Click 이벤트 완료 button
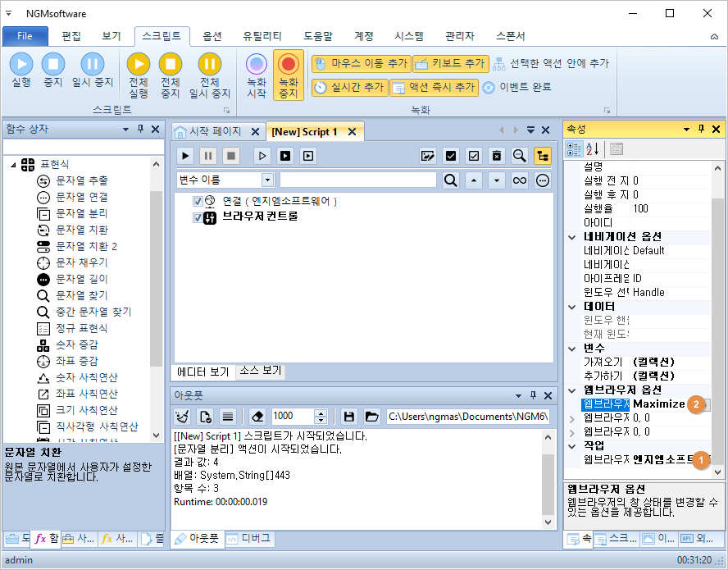This screenshot has height=570, width=728. [516, 87]
